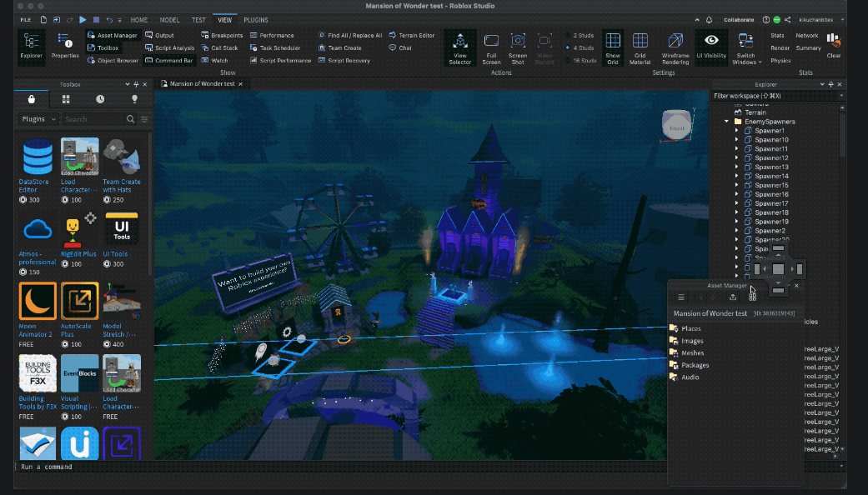Open the Meshes folder in Asset Manager
Screen dimensions: 868x495
[692, 352]
